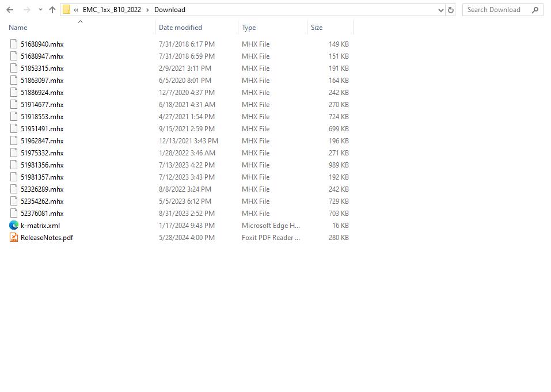The width and height of the screenshot is (551, 392).
Task: Select the 51975332.mhx file icon
Action: tap(14, 153)
